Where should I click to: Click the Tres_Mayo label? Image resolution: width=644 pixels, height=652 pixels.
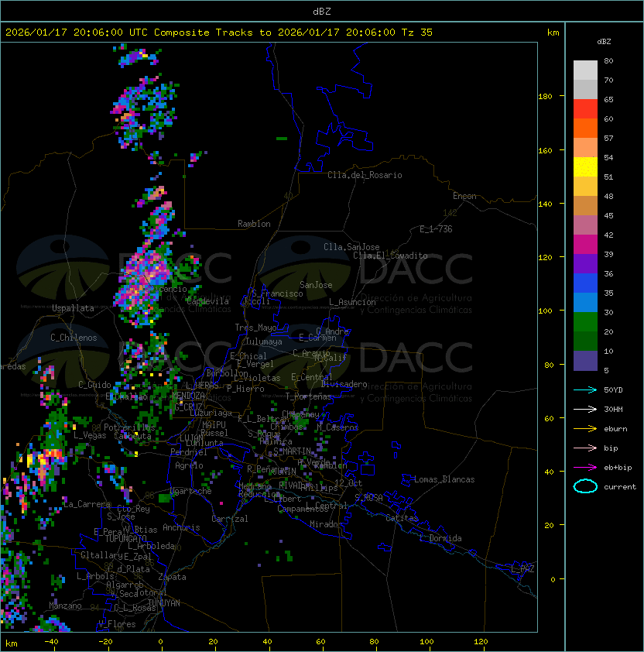[255, 328]
